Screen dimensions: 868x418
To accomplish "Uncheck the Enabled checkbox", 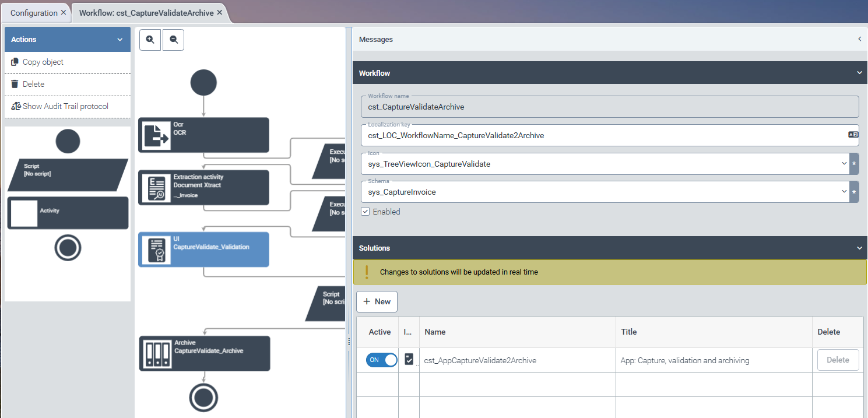I will pos(366,212).
